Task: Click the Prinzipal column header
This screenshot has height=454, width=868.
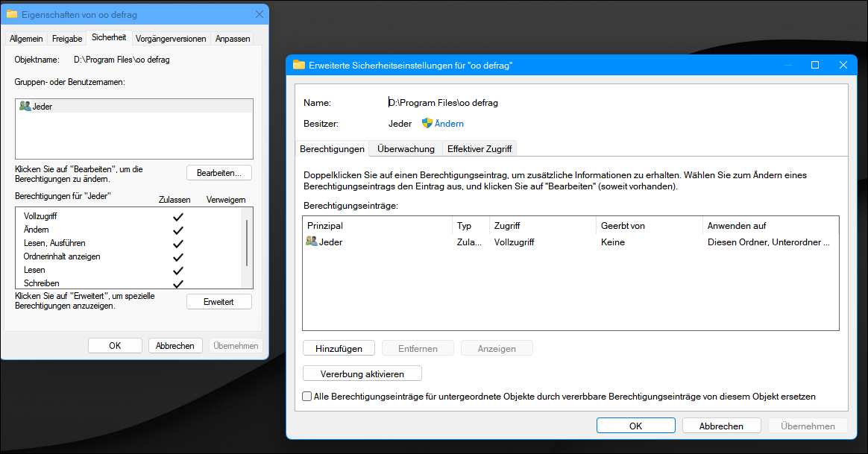Action: click(377, 225)
